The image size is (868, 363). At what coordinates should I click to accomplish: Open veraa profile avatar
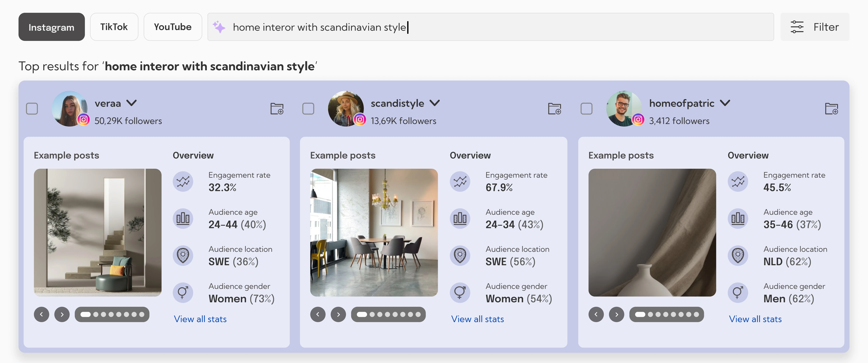[x=69, y=109]
